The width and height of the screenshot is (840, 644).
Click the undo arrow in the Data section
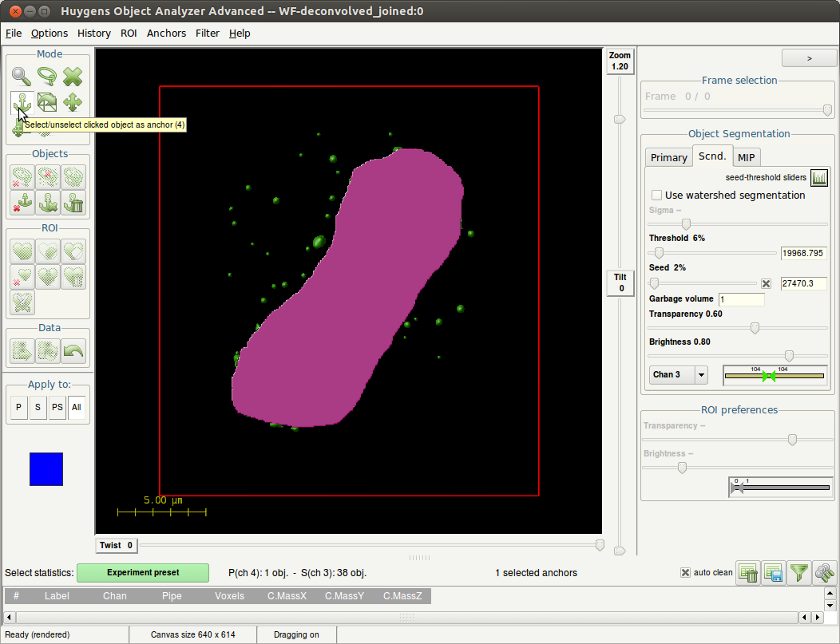[x=73, y=351]
